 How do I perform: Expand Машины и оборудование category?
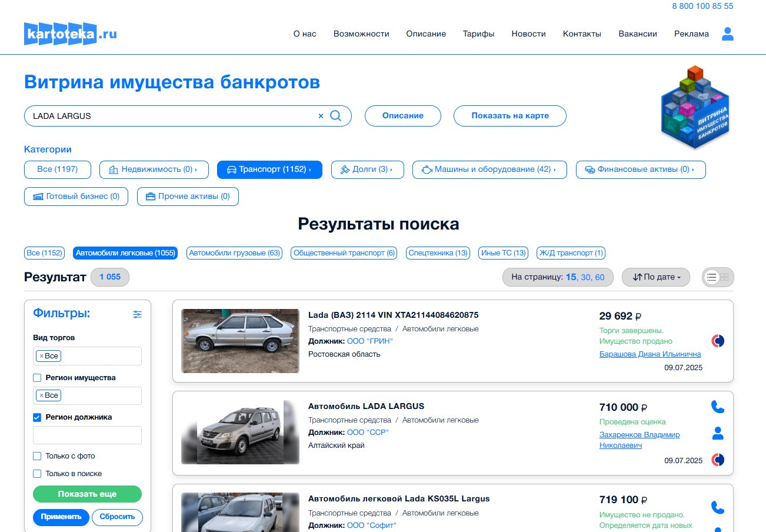pos(489,169)
